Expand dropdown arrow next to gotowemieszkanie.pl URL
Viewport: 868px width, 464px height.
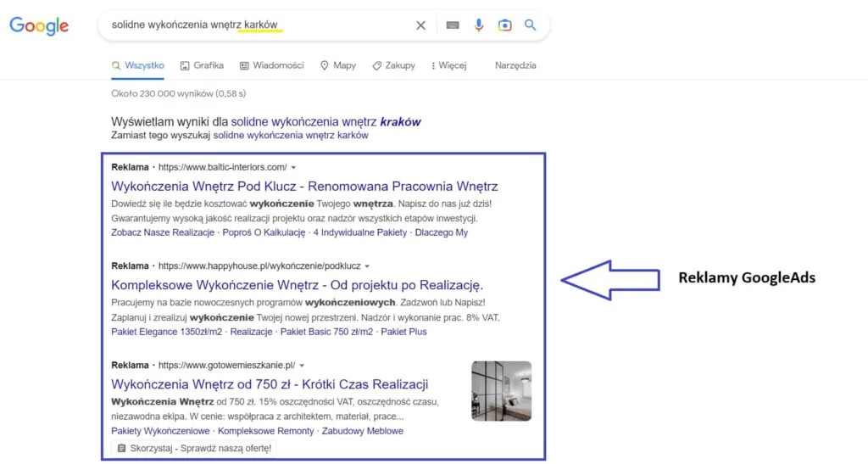pyautogui.click(x=302, y=366)
